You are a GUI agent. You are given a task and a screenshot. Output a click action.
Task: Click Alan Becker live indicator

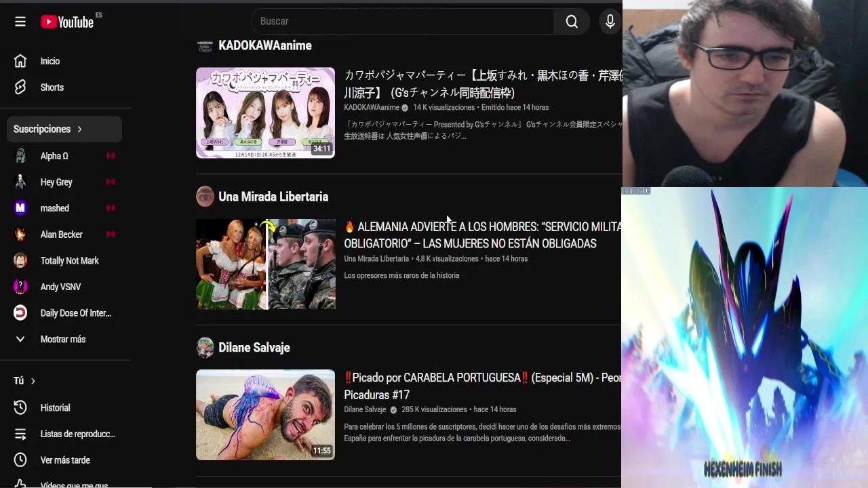coord(111,235)
